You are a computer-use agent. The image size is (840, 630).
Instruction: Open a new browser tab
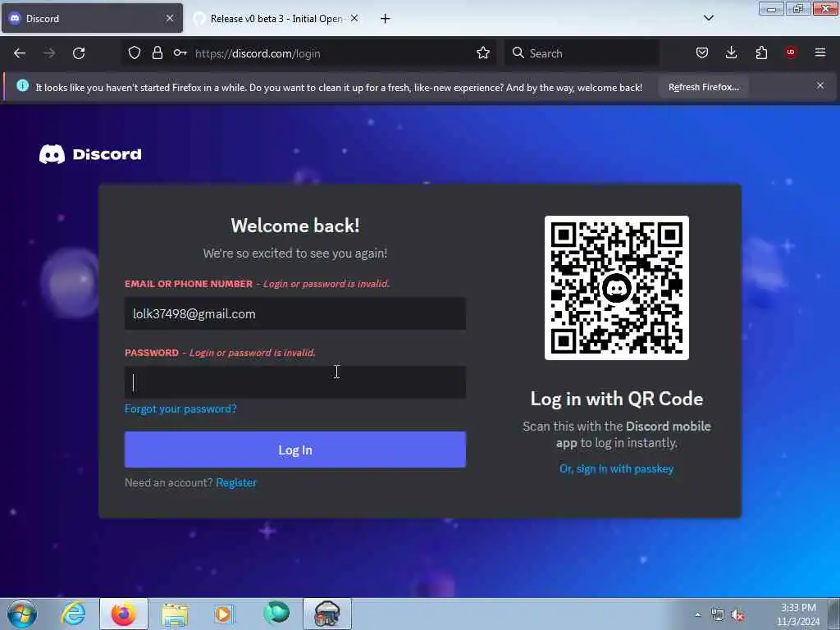(385, 19)
